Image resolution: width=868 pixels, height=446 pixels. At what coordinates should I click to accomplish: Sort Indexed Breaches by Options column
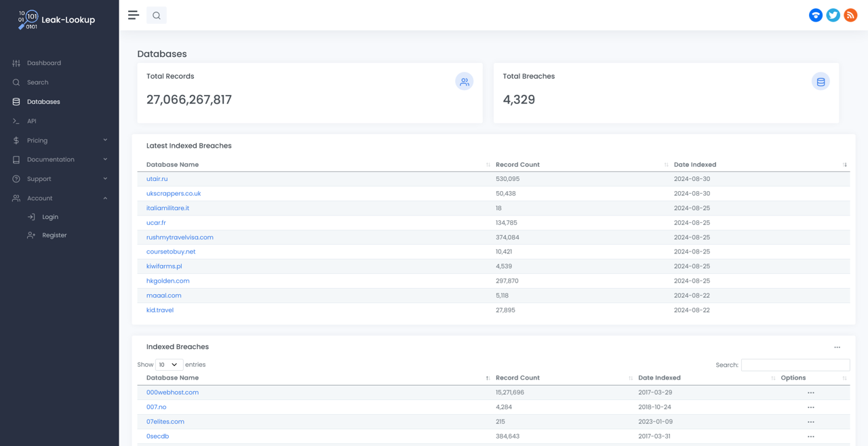[x=814, y=378]
